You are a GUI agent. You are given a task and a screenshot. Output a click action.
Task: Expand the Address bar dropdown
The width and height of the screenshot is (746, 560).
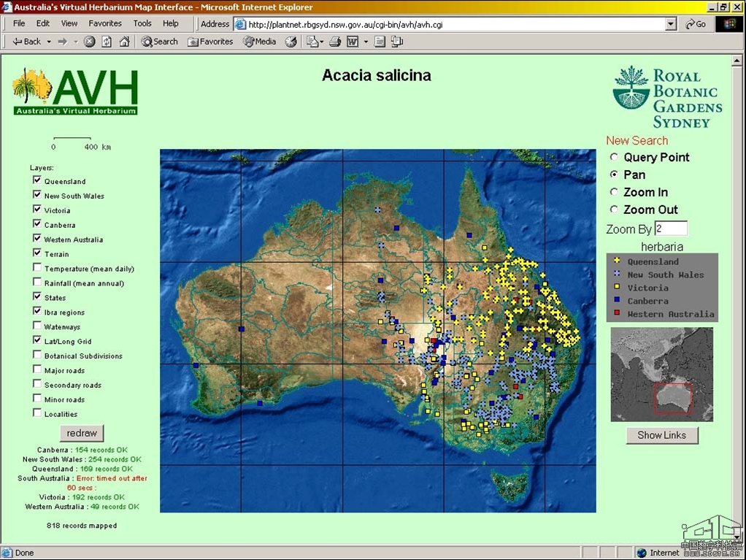pyautogui.click(x=671, y=24)
